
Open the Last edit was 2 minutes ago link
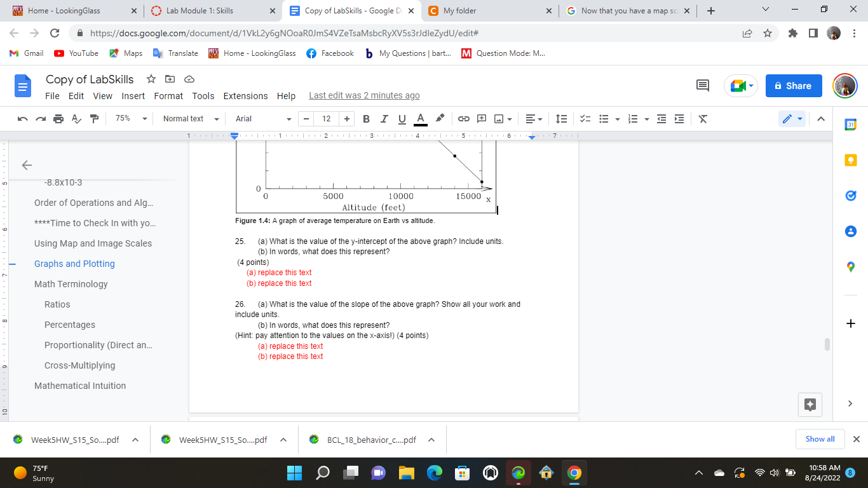click(364, 95)
